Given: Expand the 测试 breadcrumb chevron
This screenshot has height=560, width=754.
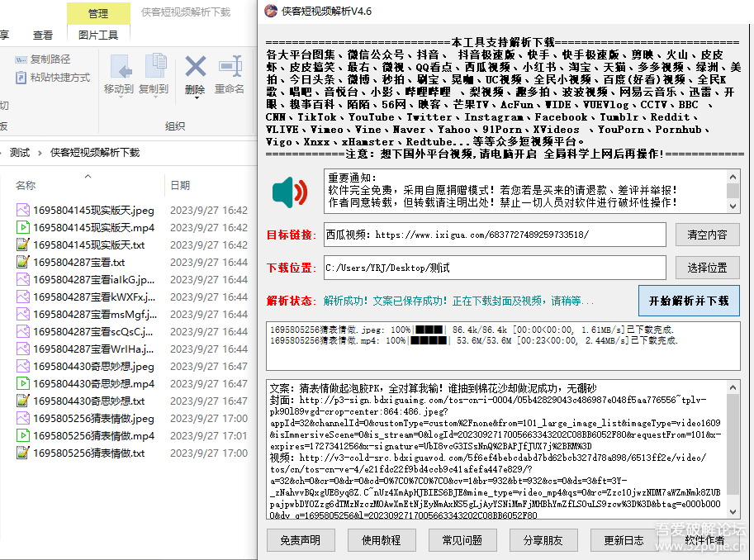Looking at the screenshot, I should 40,153.
